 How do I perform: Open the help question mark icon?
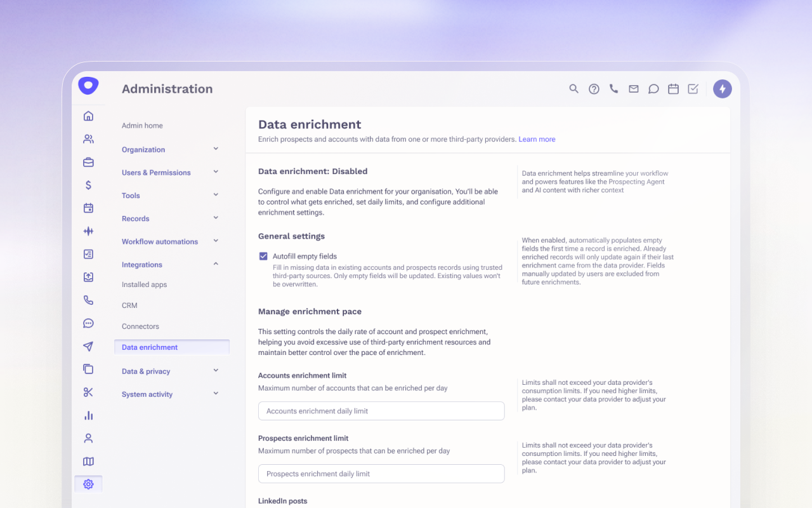pyautogui.click(x=594, y=89)
